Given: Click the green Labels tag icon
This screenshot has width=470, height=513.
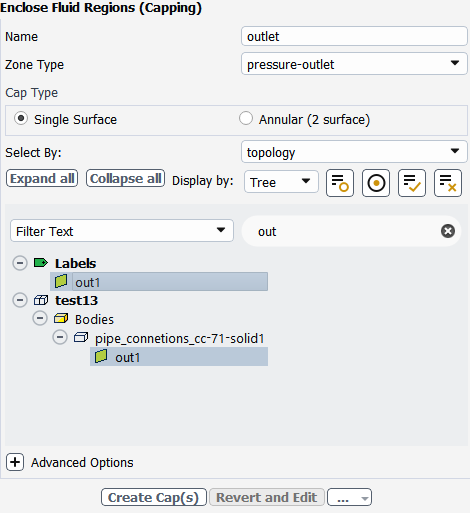Looking at the screenshot, I should [41, 263].
